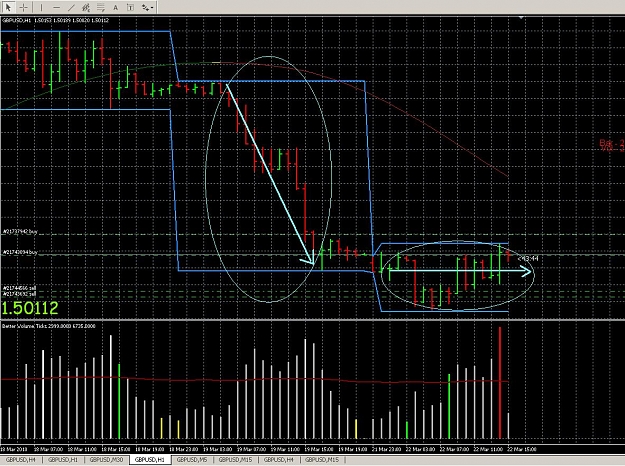Switch to the GBPUSD,M5 chart tab

[192, 460]
